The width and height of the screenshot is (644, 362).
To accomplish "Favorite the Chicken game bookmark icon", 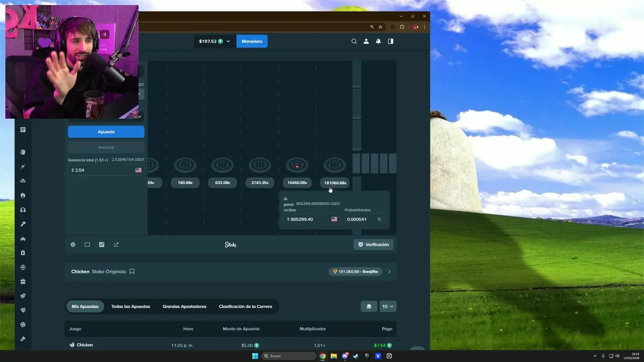I will pyautogui.click(x=132, y=271).
